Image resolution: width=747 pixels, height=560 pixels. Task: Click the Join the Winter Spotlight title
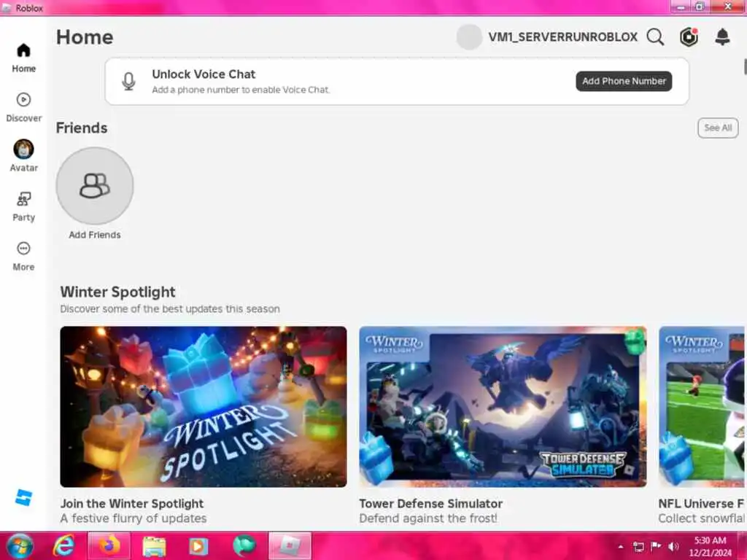point(132,503)
